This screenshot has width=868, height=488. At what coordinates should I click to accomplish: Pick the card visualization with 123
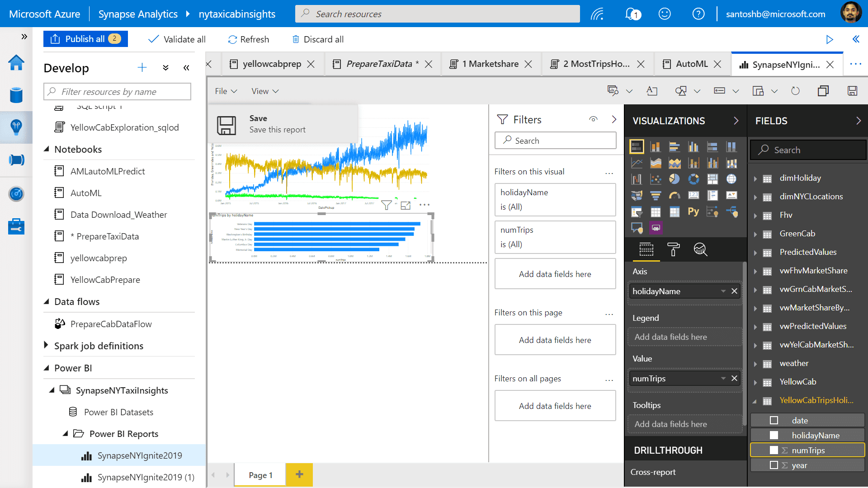[x=693, y=195]
